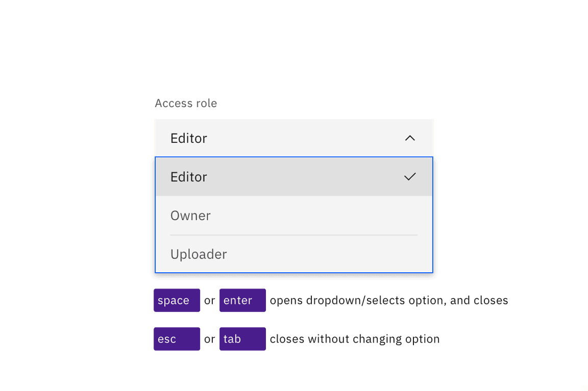Click the purple enter key badge
The height and width of the screenshot is (391, 588).
click(242, 300)
